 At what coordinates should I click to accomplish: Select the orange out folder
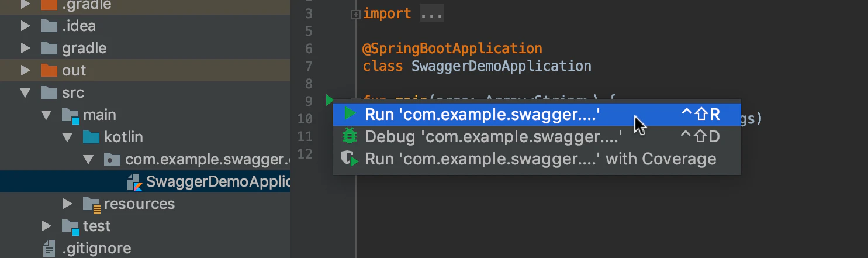click(x=145, y=70)
